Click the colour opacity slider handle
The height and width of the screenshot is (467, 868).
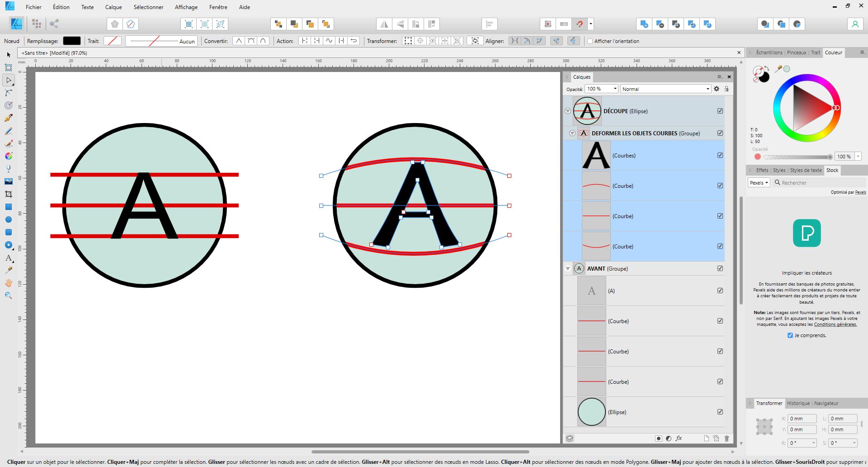point(830,157)
